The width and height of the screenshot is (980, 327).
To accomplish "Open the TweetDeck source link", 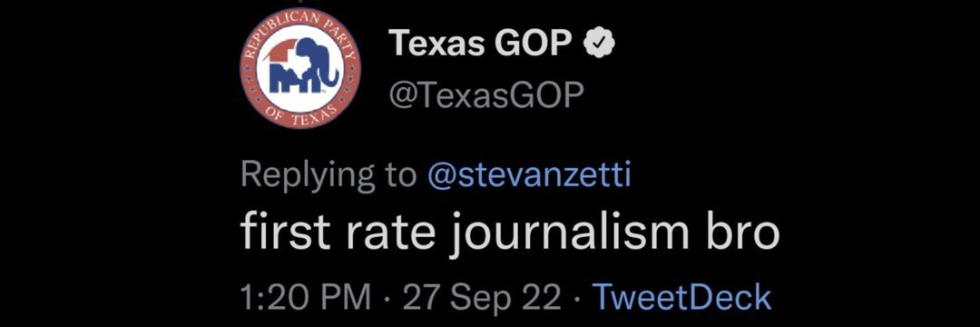I will pos(681,296).
